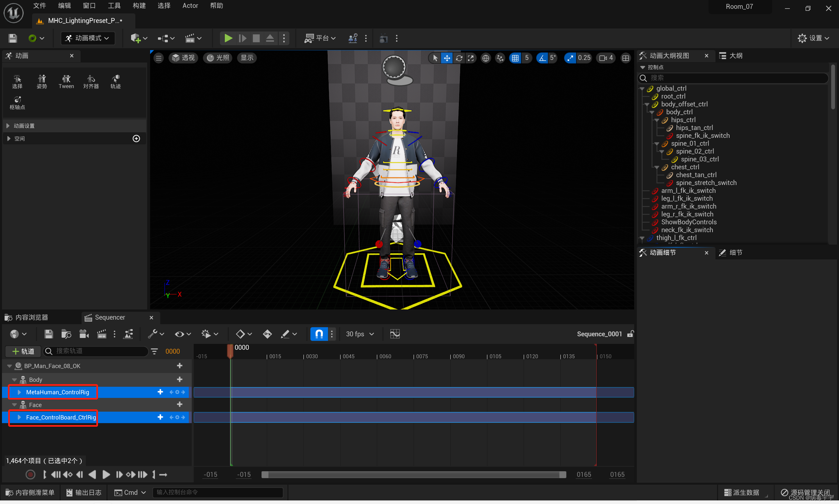Open the 枢轴点 pivot tool
This screenshot has height=504, width=839.
(17, 103)
